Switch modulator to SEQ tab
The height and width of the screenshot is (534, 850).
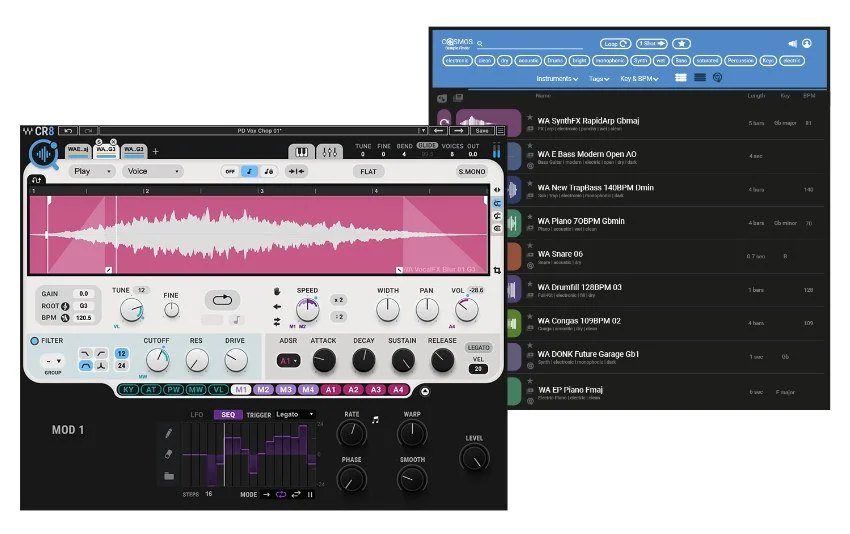pyautogui.click(x=228, y=415)
